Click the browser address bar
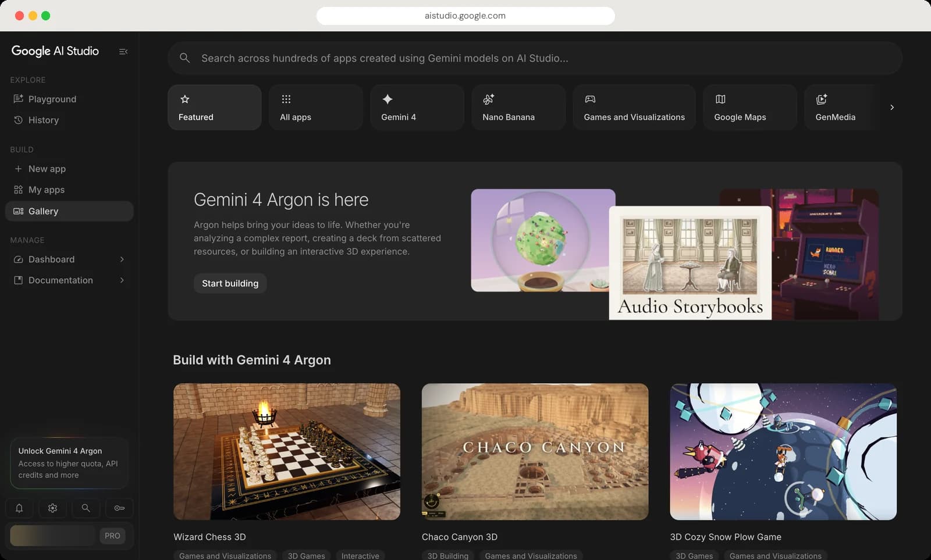 465,16
